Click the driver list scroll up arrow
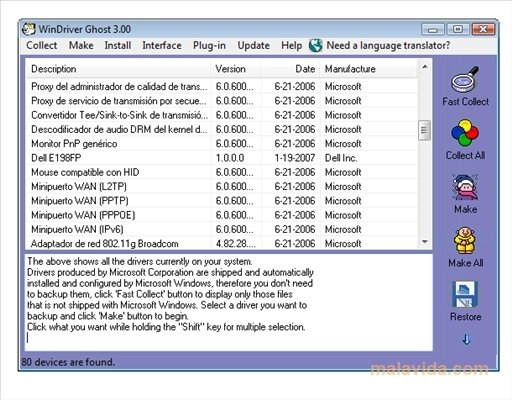The image size is (512, 400). pos(425,67)
